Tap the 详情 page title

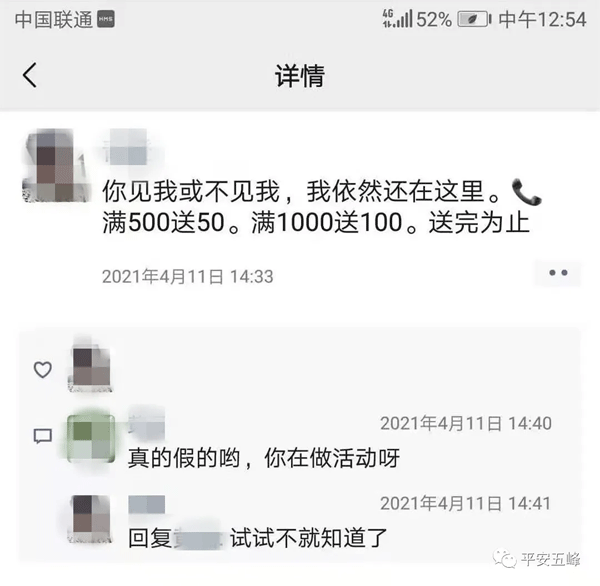(300, 75)
